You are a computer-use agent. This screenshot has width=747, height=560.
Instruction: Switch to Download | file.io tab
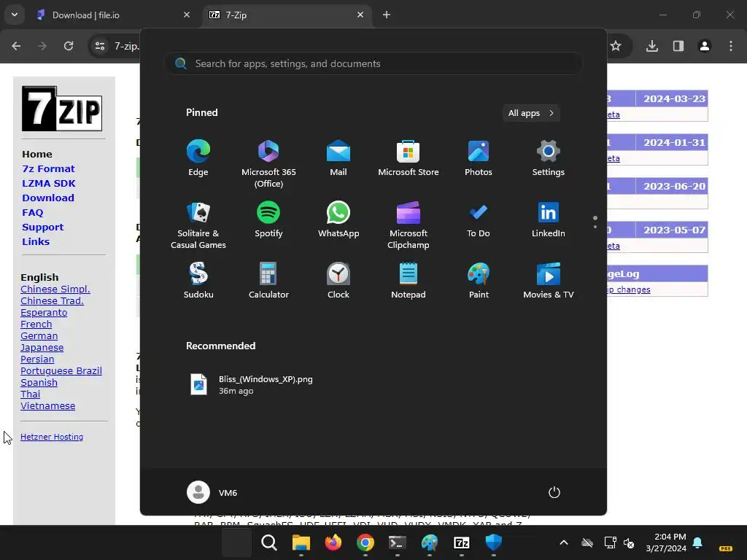(112, 15)
